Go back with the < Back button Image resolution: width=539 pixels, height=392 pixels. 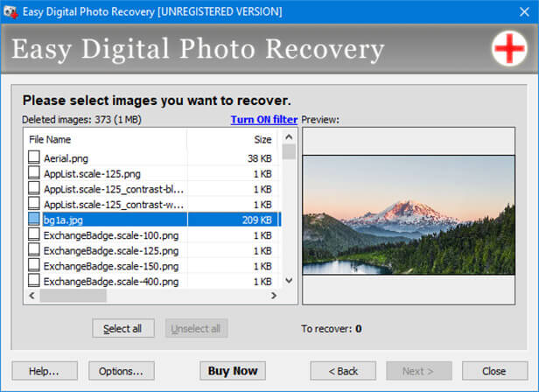tap(343, 371)
